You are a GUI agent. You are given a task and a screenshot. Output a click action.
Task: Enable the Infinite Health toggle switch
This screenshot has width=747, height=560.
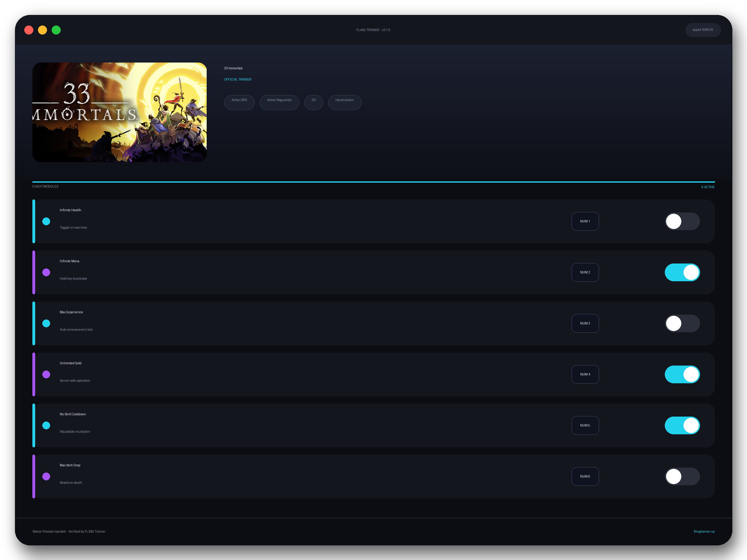point(682,222)
